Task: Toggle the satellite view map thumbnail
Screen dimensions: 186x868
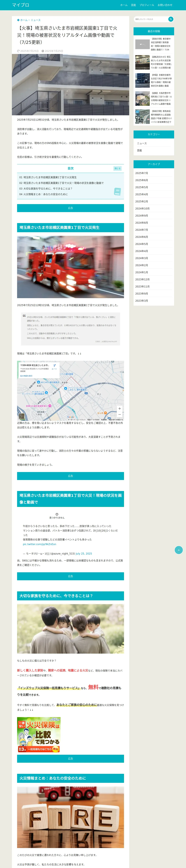Action: pyautogui.click(x=22, y=416)
